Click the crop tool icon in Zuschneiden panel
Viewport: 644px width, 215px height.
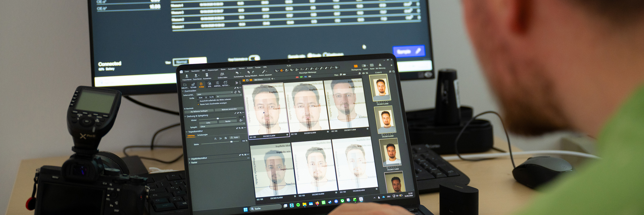coord(239,92)
